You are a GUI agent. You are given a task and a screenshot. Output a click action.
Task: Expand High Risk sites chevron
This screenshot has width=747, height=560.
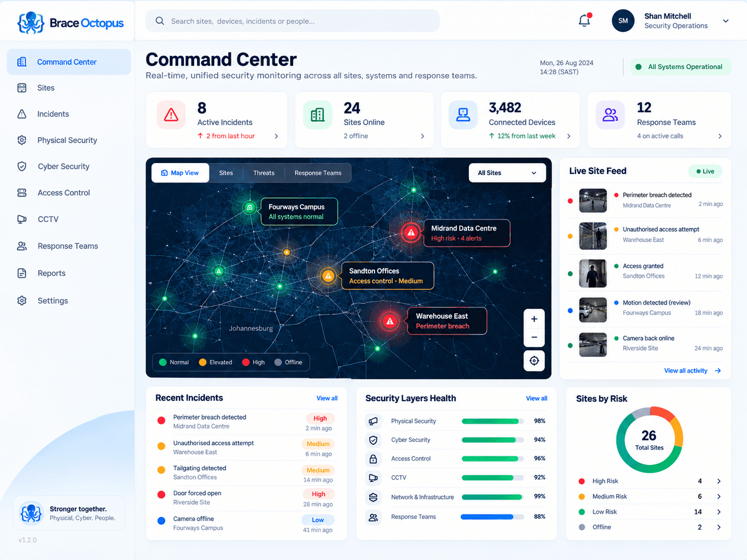coord(719,481)
